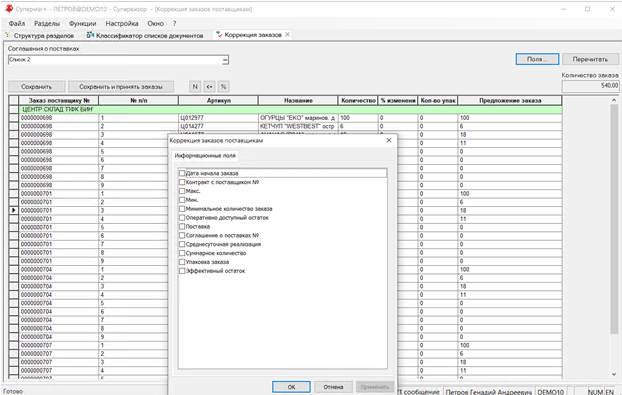Click the Предложение заказа column header
This screenshot has height=395, width=622.
pyautogui.click(x=510, y=100)
